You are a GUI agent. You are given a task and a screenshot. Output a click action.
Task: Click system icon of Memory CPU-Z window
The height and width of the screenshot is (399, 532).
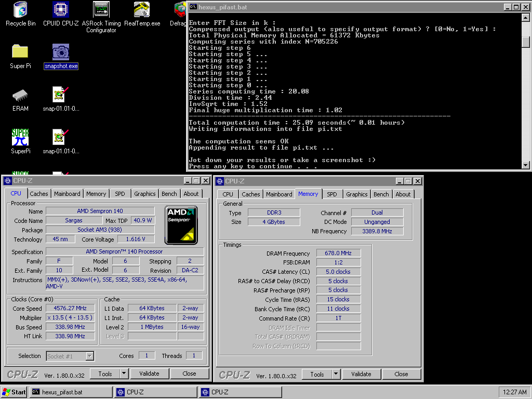tap(220, 181)
